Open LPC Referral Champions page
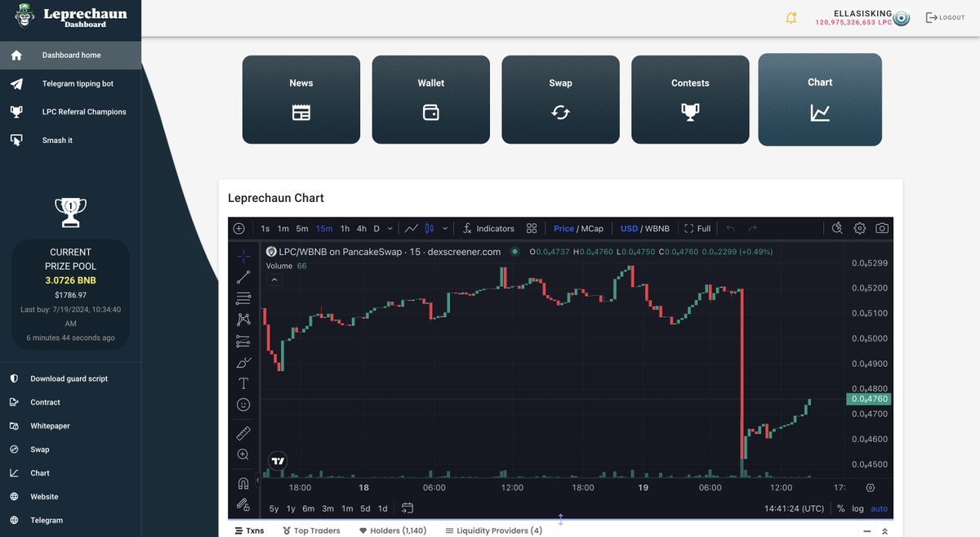 [x=70, y=112]
